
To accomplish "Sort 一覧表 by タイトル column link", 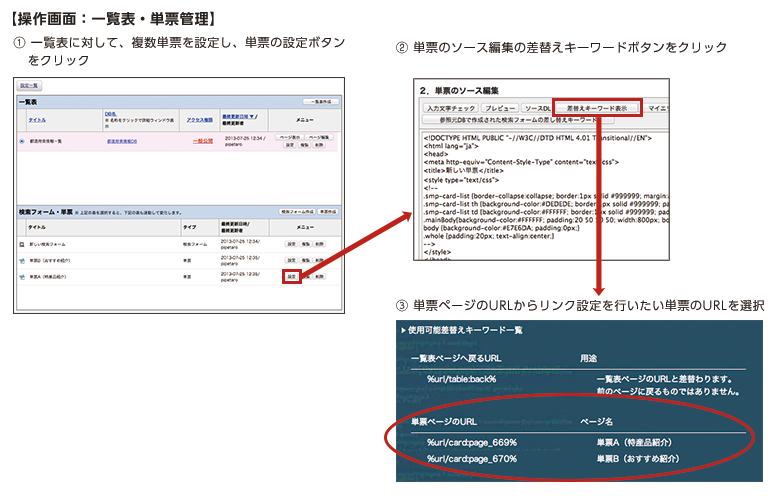I will pos(37,120).
